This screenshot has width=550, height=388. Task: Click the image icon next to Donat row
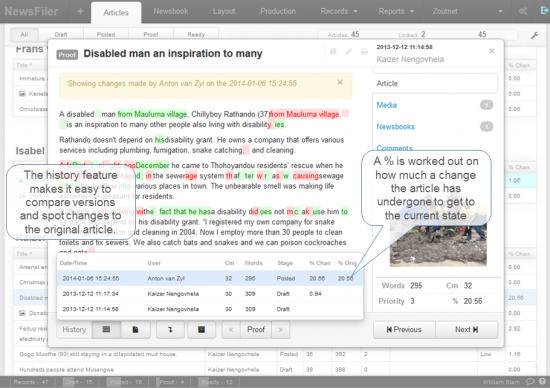(22, 313)
